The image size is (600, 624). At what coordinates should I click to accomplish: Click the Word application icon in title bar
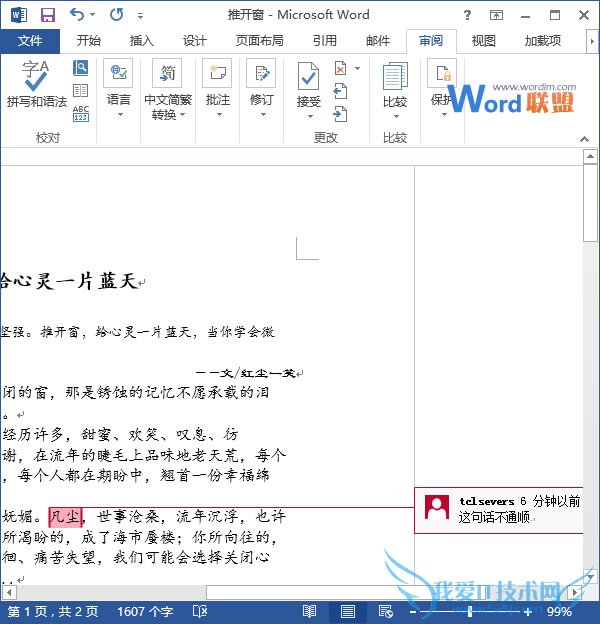19,15
